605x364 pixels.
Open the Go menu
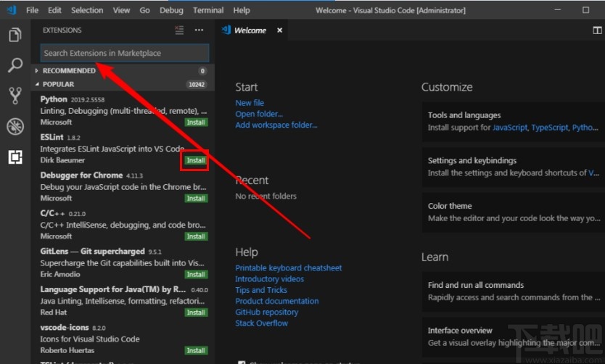click(x=144, y=10)
